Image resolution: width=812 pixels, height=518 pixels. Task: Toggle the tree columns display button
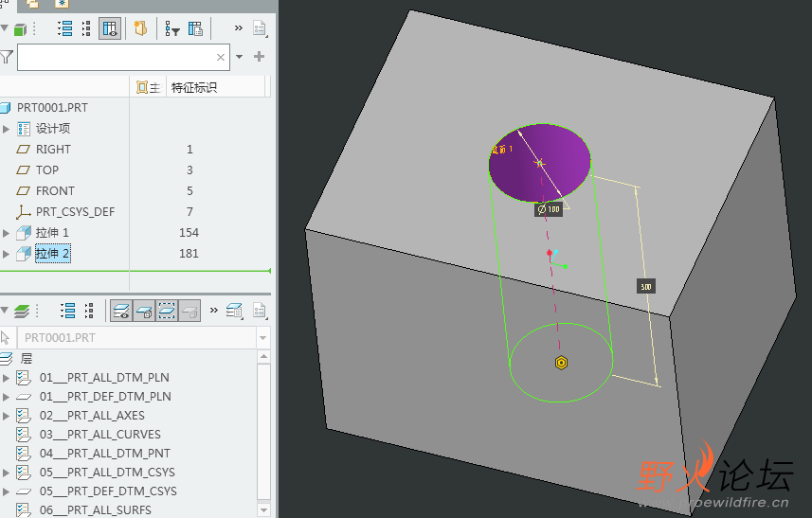click(x=110, y=28)
